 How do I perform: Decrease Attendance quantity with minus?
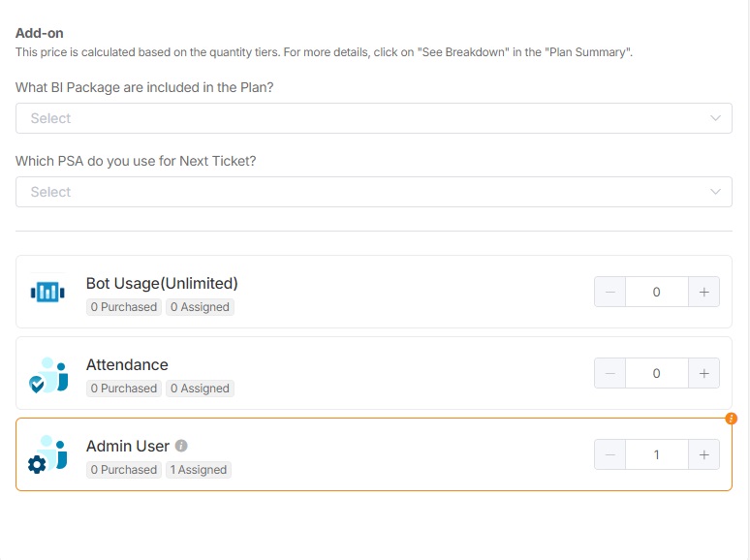click(x=609, y=373)
